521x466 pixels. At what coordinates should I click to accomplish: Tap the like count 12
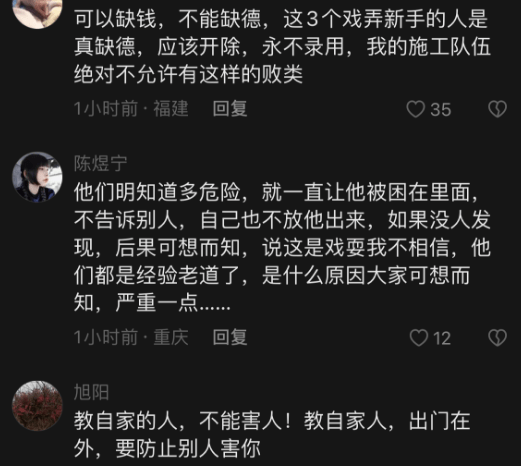point(442,338)
